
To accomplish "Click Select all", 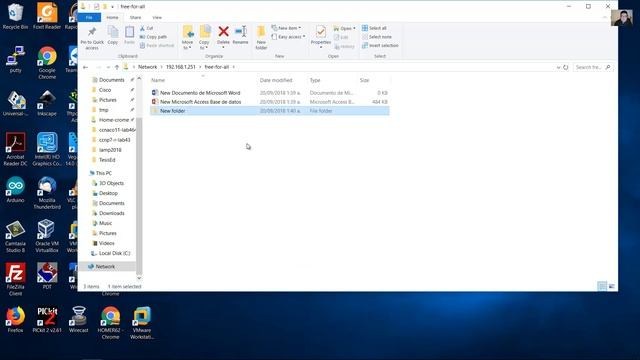I will (x=374, y=28).
